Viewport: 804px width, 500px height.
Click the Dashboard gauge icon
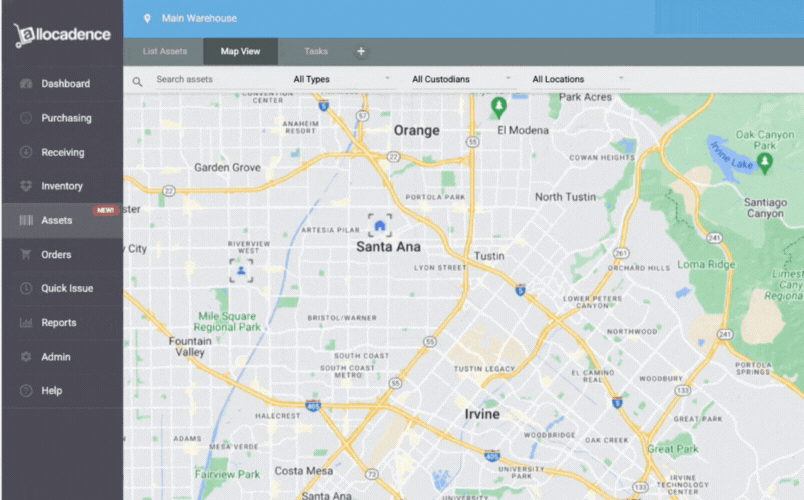coord(26,84)
